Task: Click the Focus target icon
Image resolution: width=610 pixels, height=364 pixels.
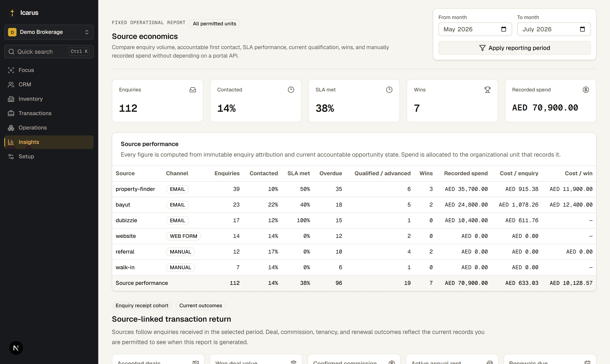Action: 11,70
